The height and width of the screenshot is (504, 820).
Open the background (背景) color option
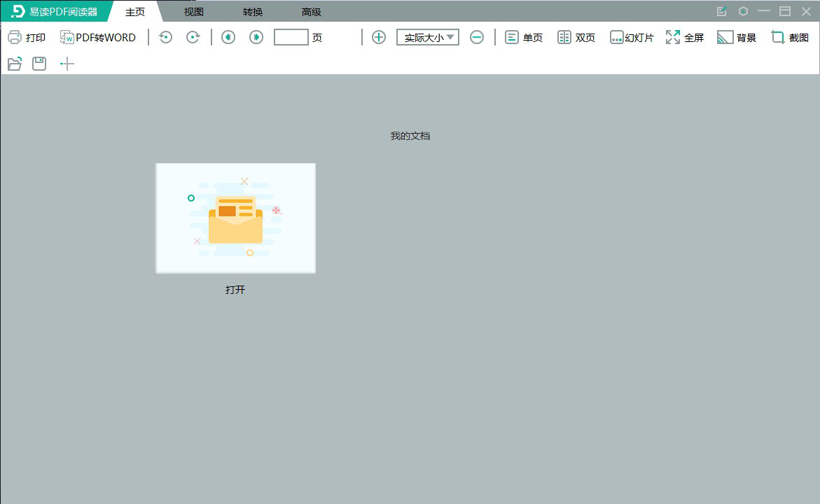737,37
